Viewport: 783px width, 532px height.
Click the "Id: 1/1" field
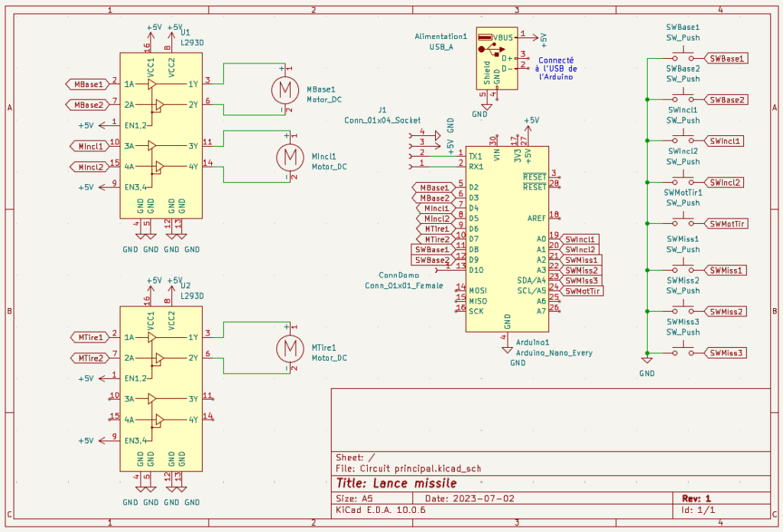pos(698,510)
